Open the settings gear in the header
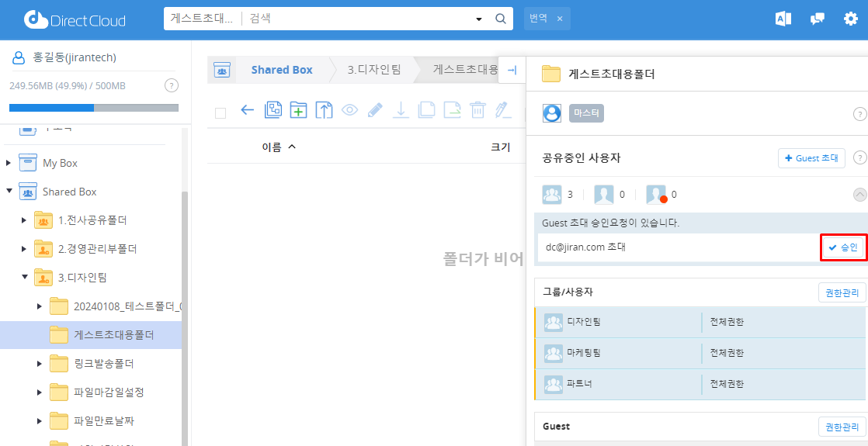This screenshot has height=446, width=868. coord(851,19)
